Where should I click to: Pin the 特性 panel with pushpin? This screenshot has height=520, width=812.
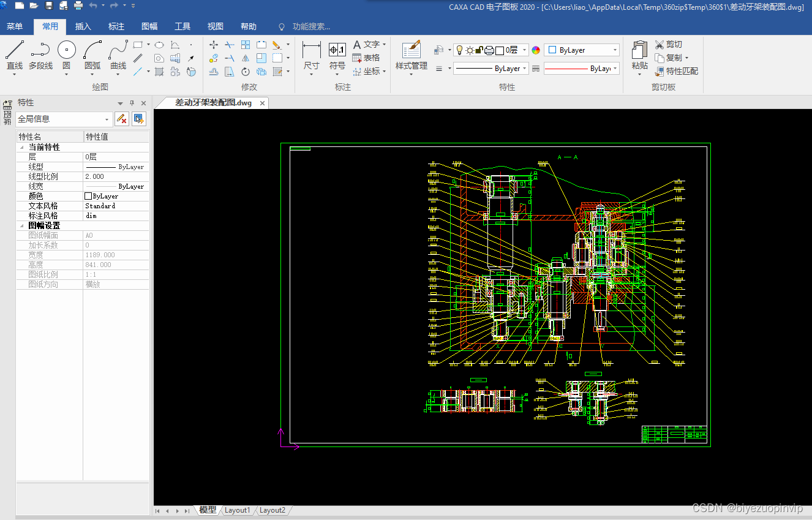point(132,103)
